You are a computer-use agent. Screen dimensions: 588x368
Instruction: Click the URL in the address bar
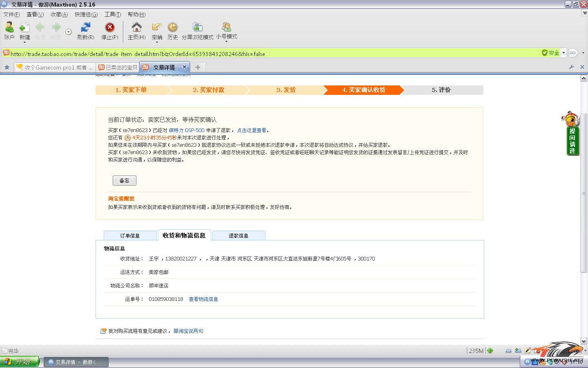(138, 54)
